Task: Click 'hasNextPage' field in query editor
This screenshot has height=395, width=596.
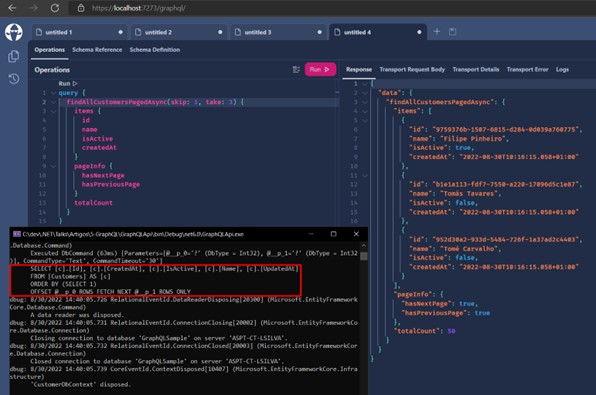Action: point(103,175)
